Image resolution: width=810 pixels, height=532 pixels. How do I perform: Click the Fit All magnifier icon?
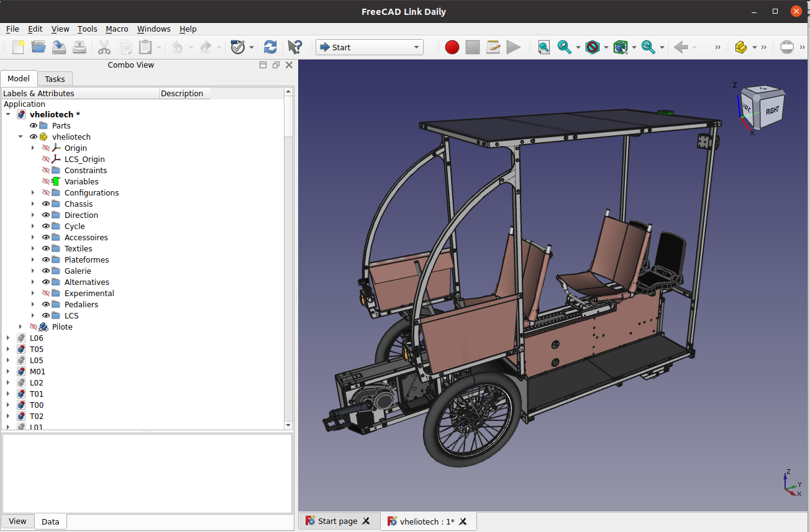pos(544,47)
